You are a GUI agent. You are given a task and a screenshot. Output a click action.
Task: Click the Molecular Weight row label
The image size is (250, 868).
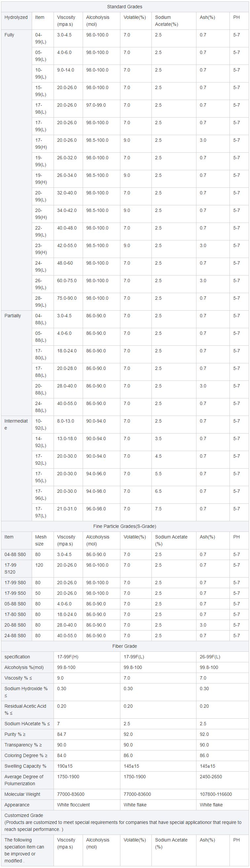coord(21,794)
